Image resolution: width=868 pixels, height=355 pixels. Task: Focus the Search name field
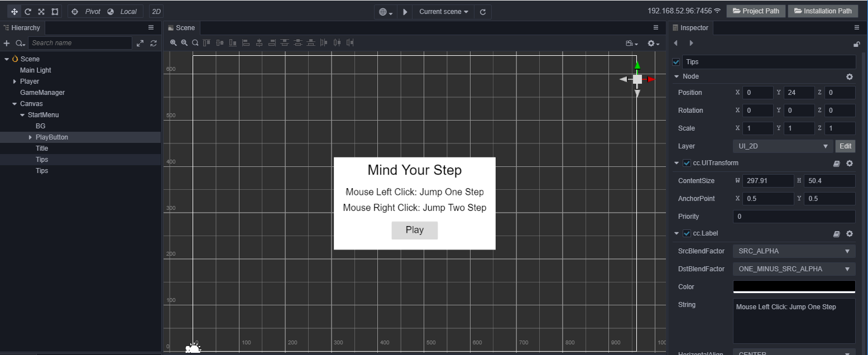[80, 43]
